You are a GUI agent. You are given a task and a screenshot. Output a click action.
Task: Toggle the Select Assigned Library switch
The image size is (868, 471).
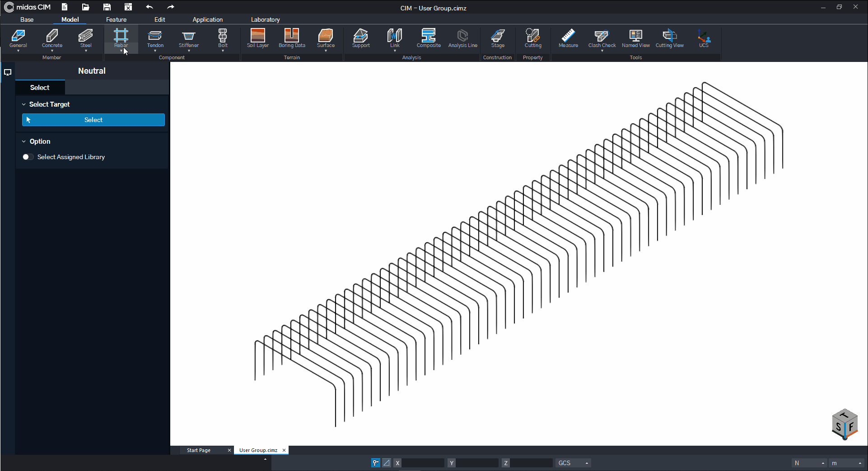(28, 157)
